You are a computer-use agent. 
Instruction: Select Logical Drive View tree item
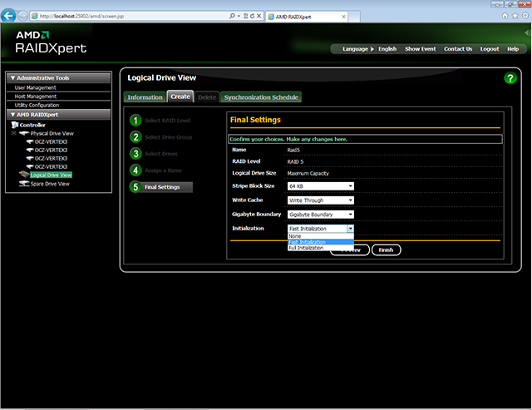[x=51, y=175]
